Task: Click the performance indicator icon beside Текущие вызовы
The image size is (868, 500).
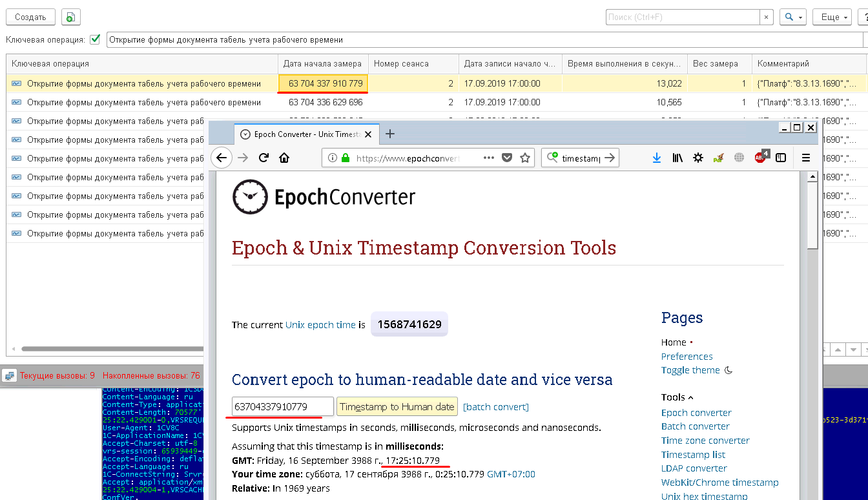Action: [x=9, y=375]
